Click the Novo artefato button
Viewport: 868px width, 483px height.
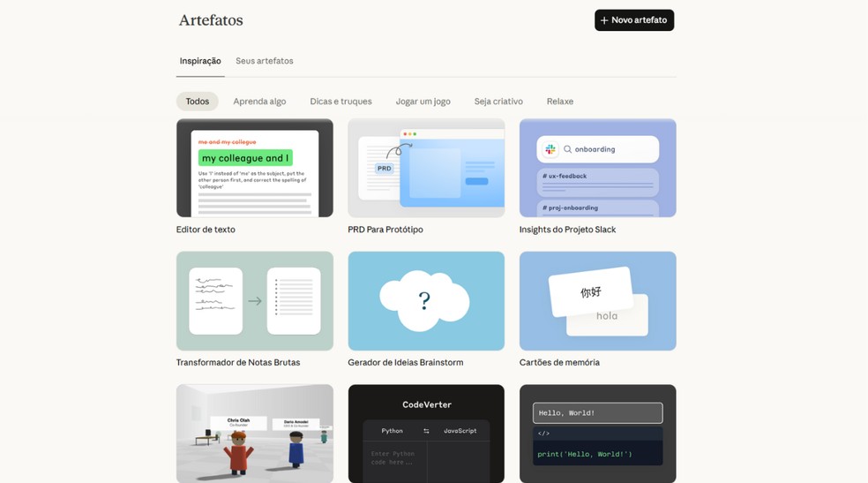(634, 20)
